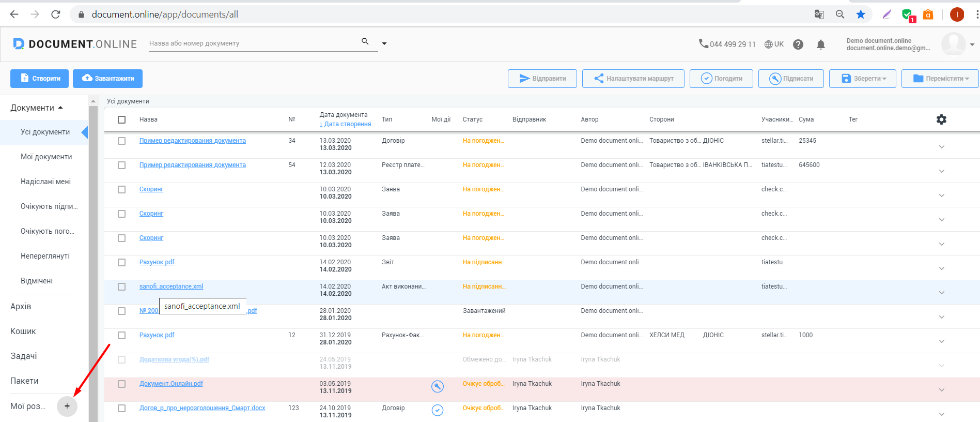Image resolution: width=980 pixels, height=422 pixels.
Task: Click the Погодити button
Action: coord(721,79)
